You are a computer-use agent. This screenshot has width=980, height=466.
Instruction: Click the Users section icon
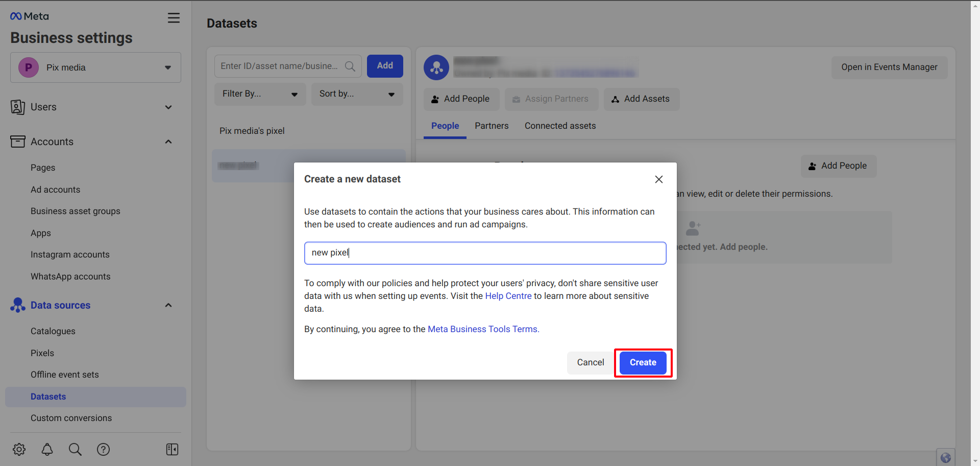tap(18, 107)
